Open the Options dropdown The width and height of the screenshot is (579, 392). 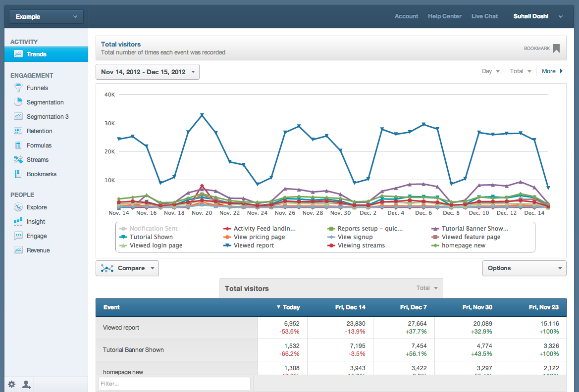point(524,268)
